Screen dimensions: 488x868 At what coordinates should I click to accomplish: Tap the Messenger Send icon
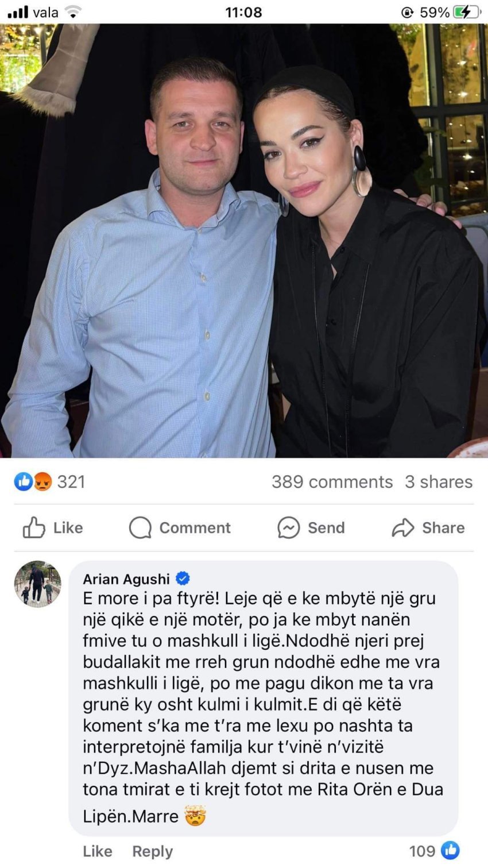click(288, 527)
